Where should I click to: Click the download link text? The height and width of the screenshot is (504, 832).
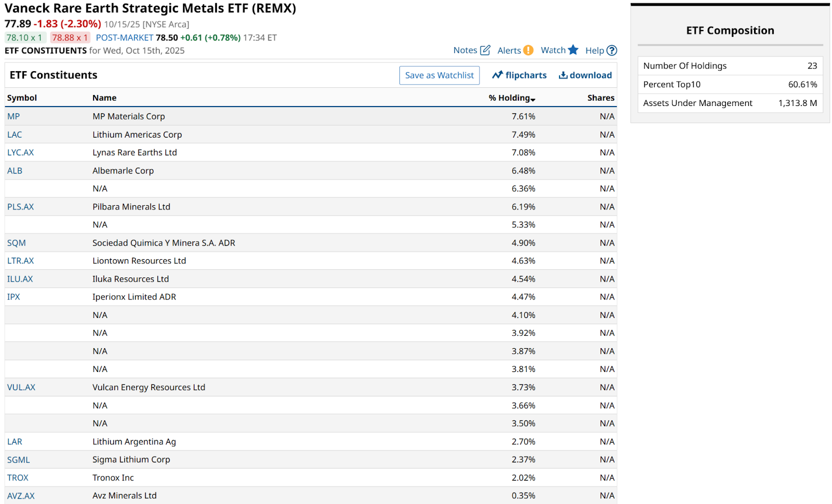click(x=591, y=75)
